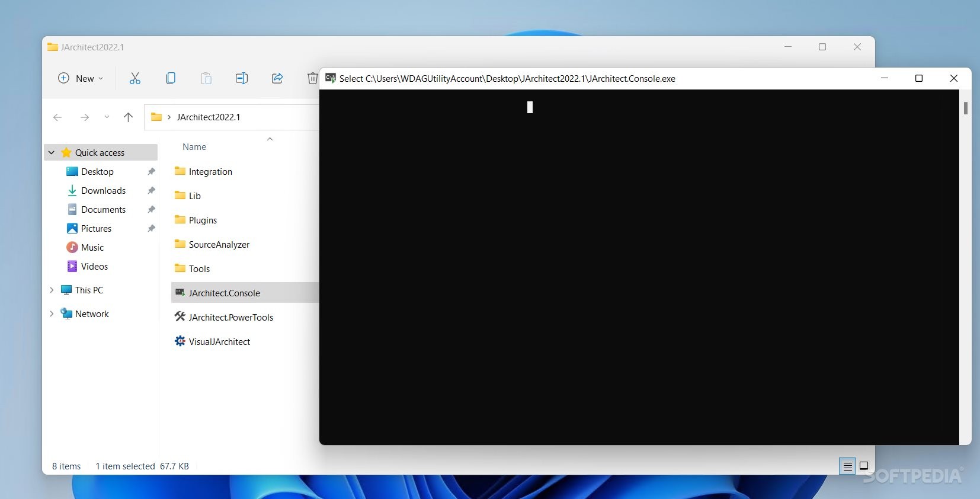The image size is (980, 499).
Task: Minimize the JArchitect2022.1 Explorer window
Action: pos(788,47)
